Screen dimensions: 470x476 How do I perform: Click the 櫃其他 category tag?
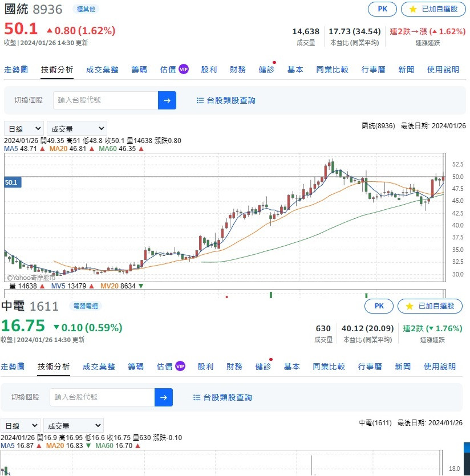[x=86, y=9]
